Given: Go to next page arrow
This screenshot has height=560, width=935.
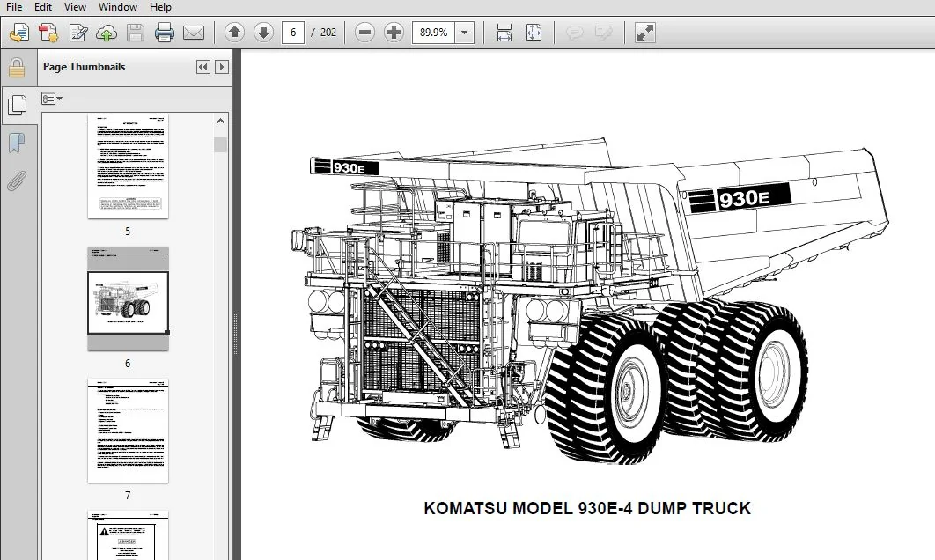Looking at the screenshot, I should point(263,33).
